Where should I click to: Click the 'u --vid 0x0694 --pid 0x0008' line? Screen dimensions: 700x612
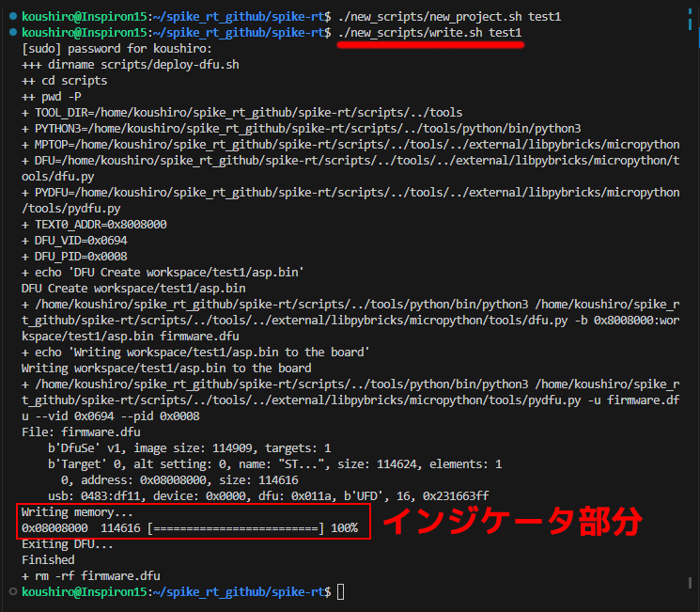[111, 416]
